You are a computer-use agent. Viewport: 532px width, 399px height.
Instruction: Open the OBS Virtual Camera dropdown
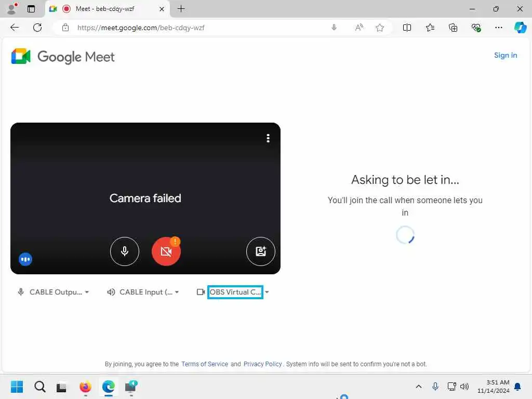click(235, 292)
